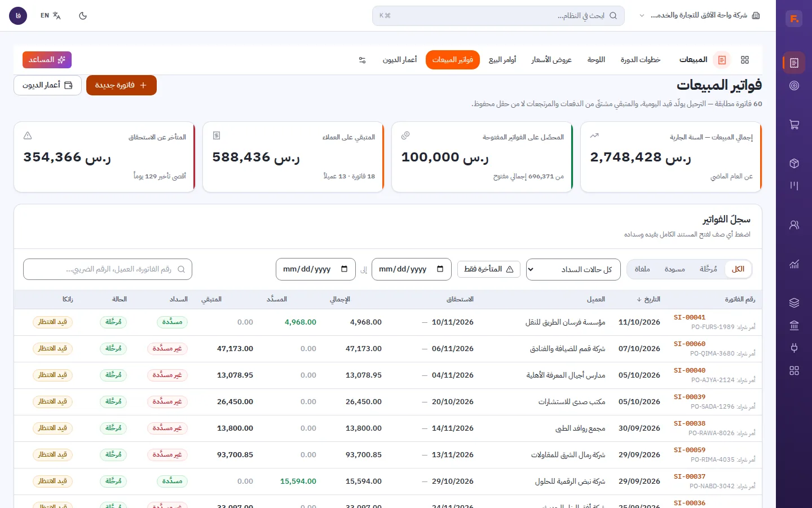Image resolution: width=812 pixels, height=508 pixels.
Task: Open the خطوات الدورة tab
Action: coord(641,60)
